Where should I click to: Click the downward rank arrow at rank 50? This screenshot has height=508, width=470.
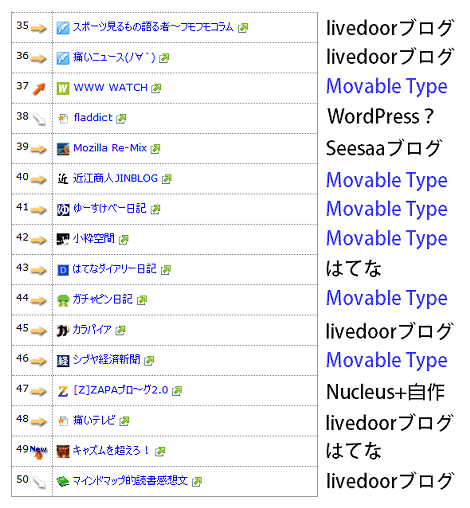click(40, 482)
